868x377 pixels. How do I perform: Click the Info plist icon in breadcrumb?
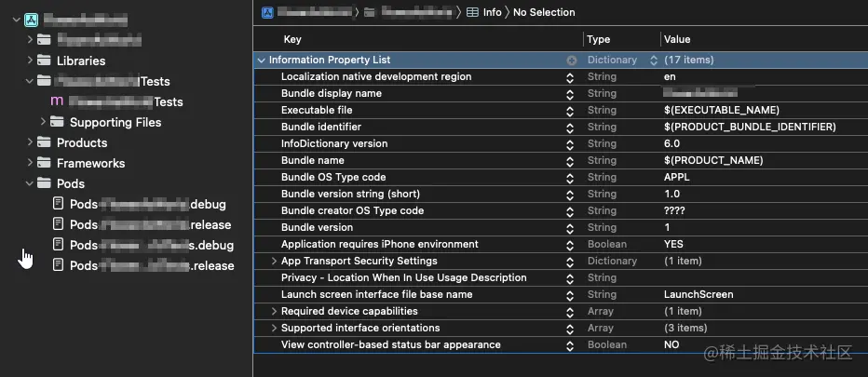click(473, 12)
